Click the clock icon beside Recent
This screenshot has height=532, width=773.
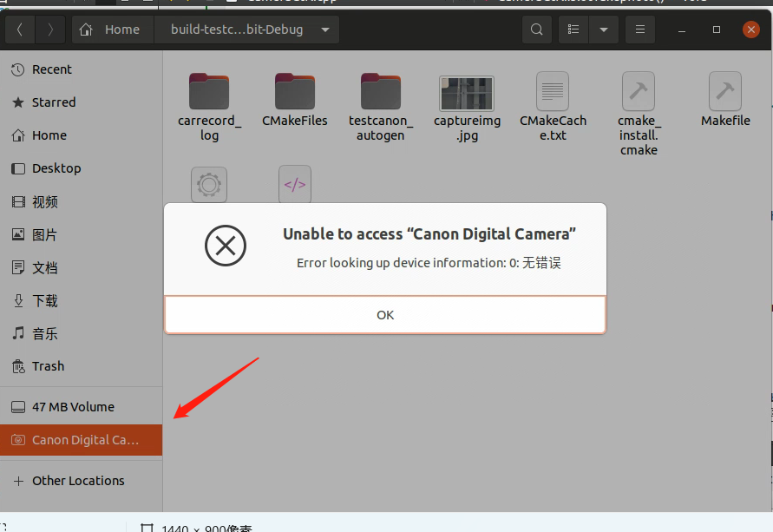tap(17, 69)
